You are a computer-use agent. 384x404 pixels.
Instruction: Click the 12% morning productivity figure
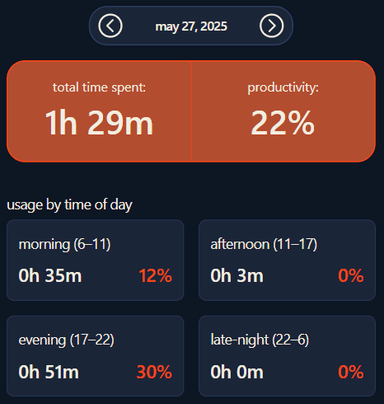tap(155, 276)
